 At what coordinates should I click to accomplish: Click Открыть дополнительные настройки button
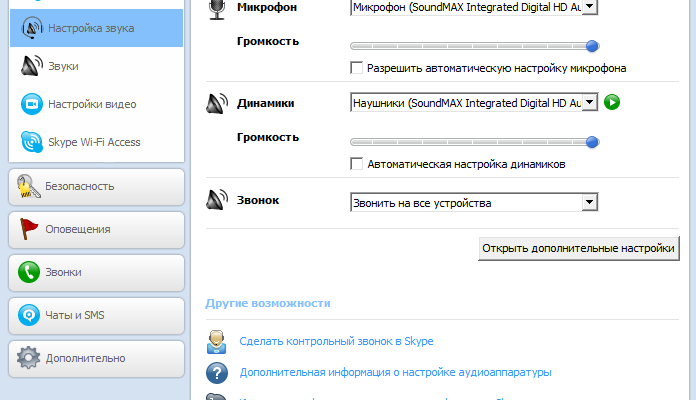pyautogui.click(x=579, y=249)
